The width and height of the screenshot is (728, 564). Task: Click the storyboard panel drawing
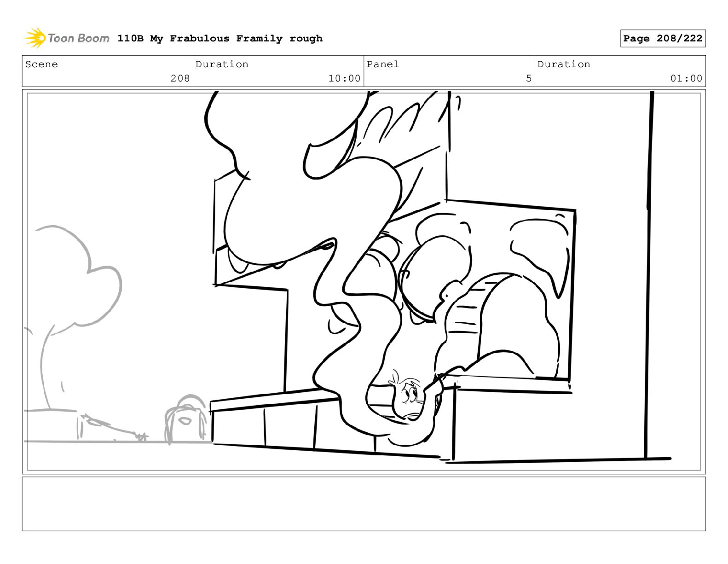(x=364, y=282)
